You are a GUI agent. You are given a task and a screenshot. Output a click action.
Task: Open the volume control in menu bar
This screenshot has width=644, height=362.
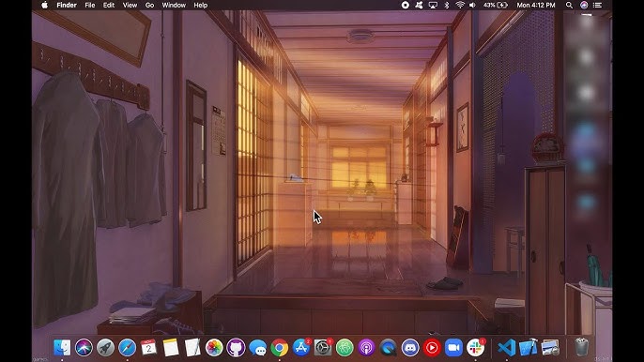[473, 5]
